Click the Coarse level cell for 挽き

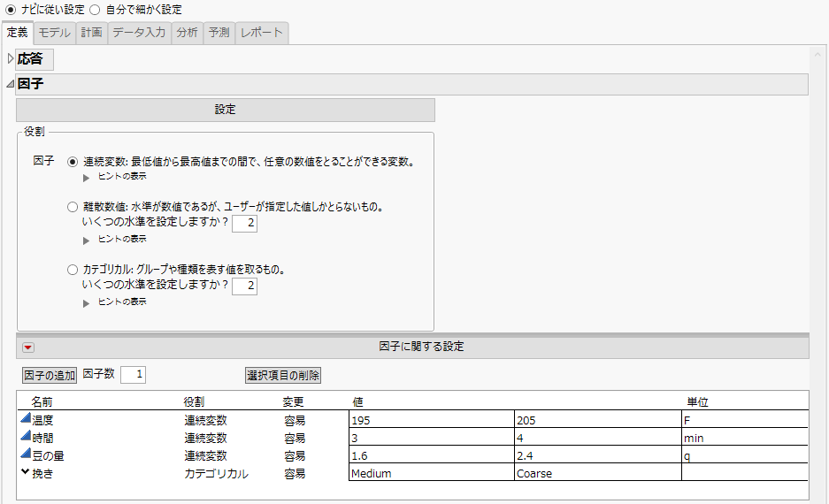[598, 473]
